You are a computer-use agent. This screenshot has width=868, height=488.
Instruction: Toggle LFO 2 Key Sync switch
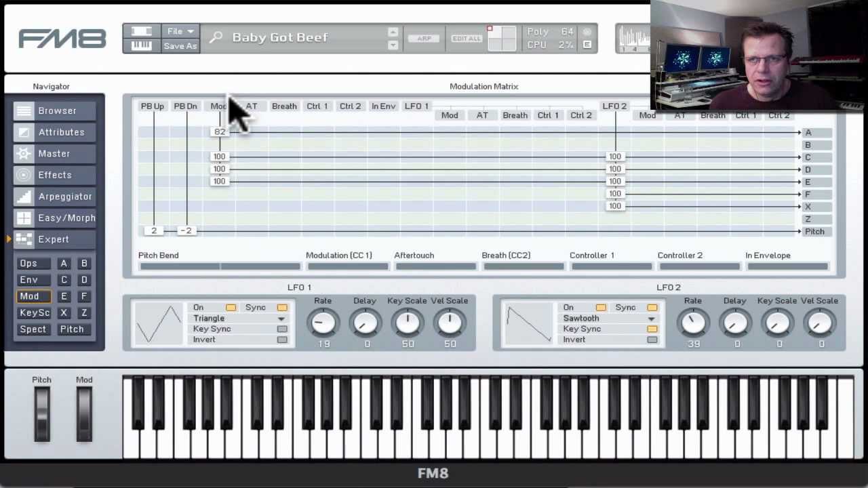pyautogui.click(x=652, y=329)
